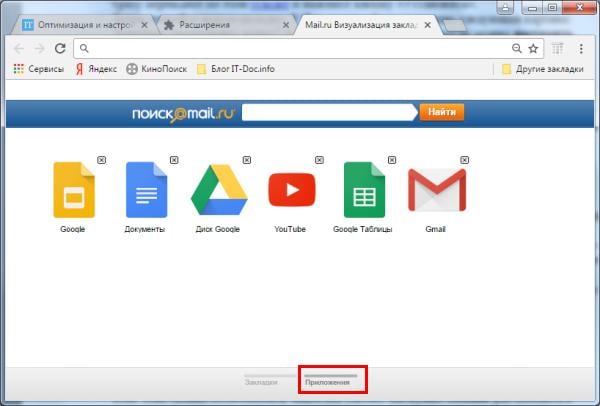Expand the Другие закладки bookmarks folder
The image size is (600, 406).
coord(542,69)
